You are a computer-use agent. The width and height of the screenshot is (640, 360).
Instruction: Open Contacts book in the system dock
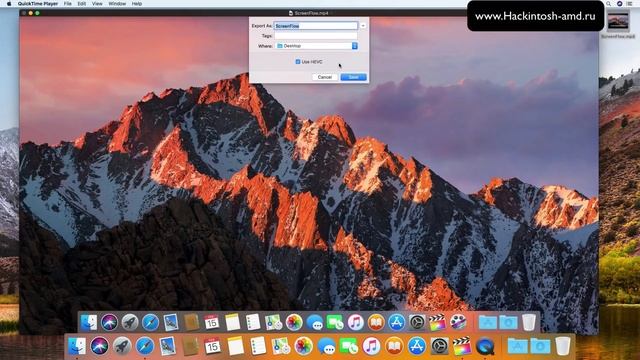(190, 346)
